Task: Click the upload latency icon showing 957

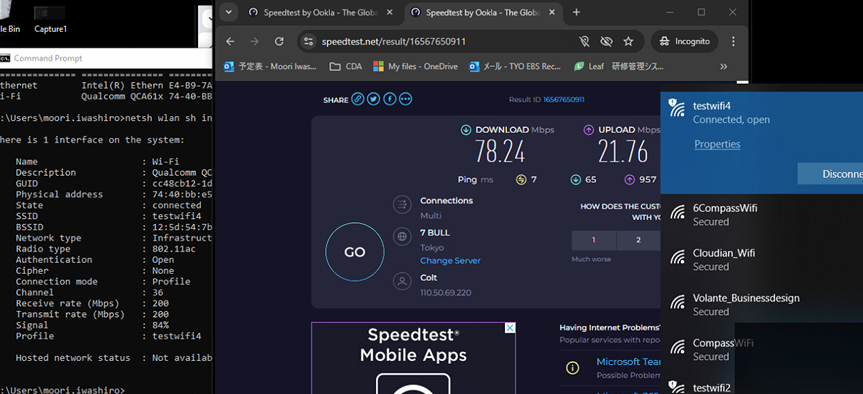Action: click(x=629, y=179)
